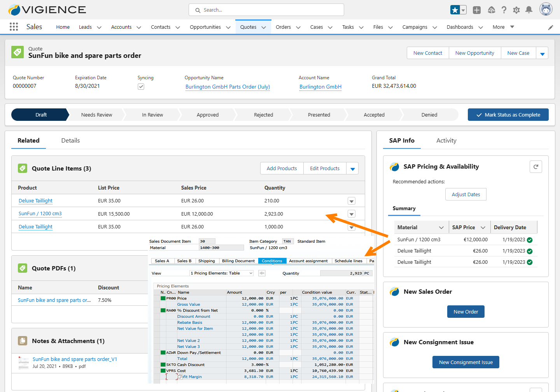Open the Leads nav dropdown chevron
This screenshot has height=392, width=560.
(99, 27)
